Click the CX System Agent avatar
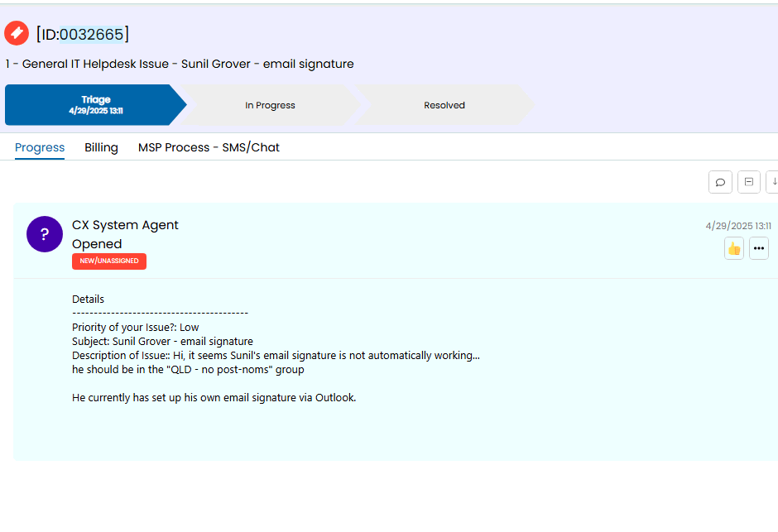Viewport: 778px width, 532px height. coord(45,234)
